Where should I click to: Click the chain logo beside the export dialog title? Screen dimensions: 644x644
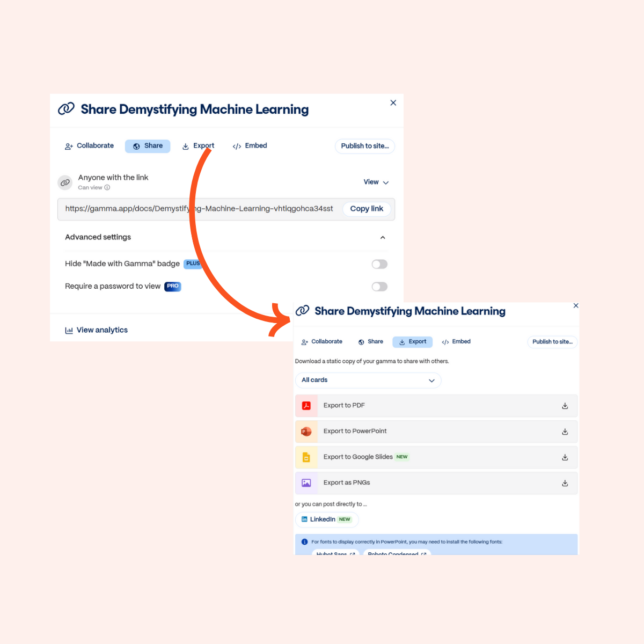303,311
